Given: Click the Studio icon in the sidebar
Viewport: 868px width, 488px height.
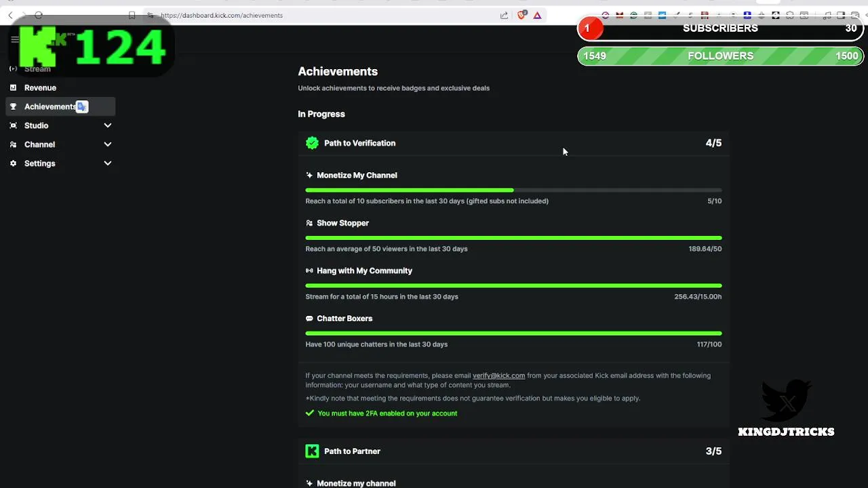Looking at the screenshot, I should click(x=13, y=125).
